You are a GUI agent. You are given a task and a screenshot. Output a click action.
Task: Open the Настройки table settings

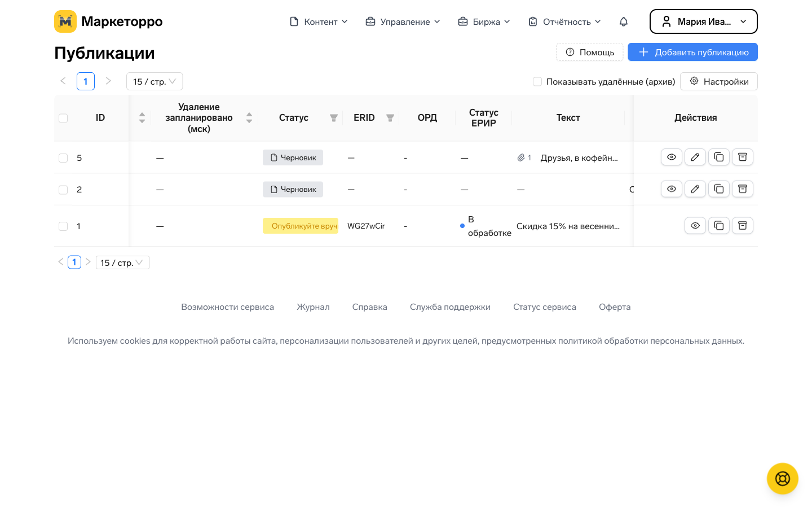719,81
